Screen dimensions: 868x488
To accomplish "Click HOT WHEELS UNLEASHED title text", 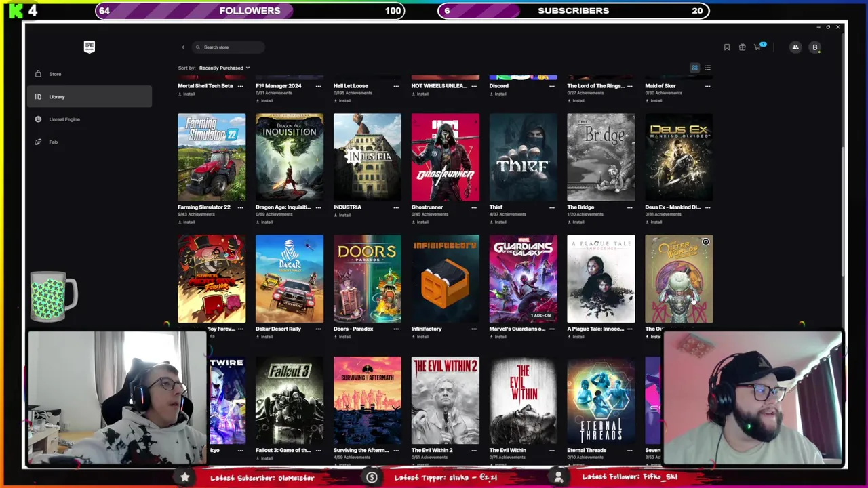I will (441, 86).
